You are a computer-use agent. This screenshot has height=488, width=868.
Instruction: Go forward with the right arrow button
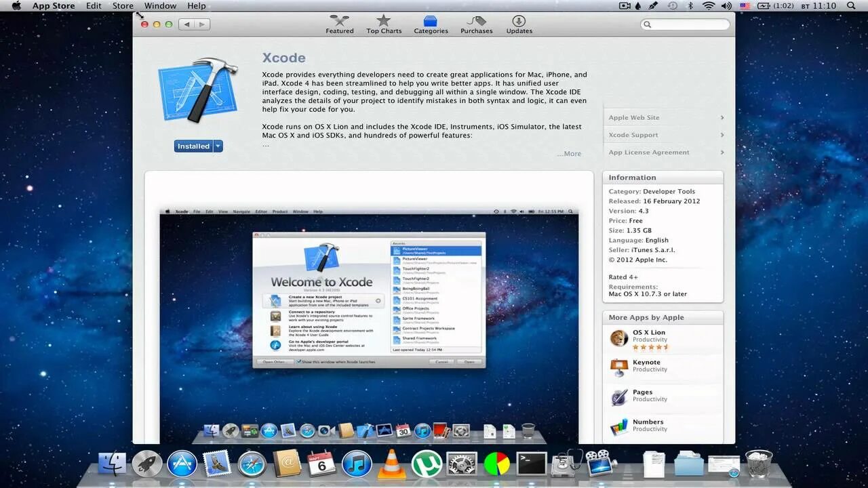click(202, 24)
